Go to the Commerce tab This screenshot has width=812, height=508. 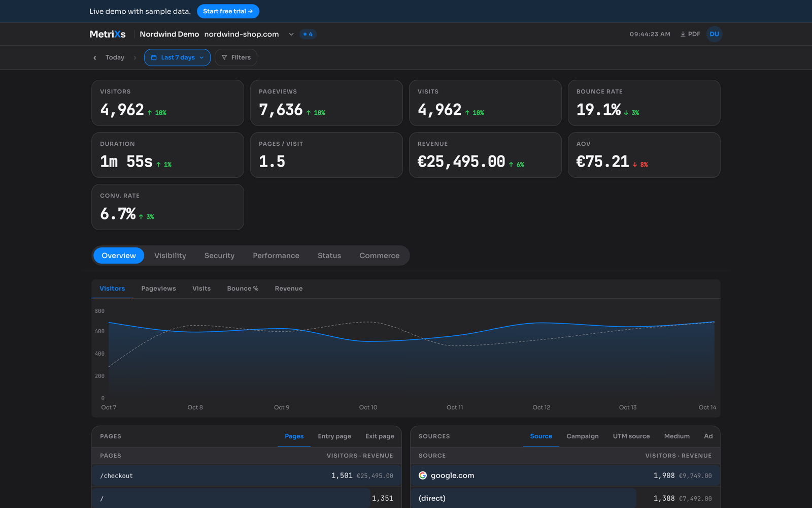(380, 256)
